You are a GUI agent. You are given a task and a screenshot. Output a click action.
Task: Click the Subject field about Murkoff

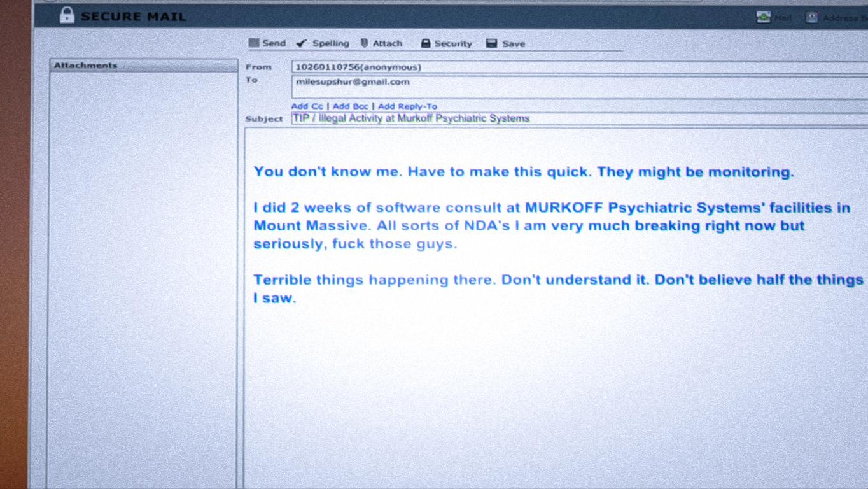point(580,118)
